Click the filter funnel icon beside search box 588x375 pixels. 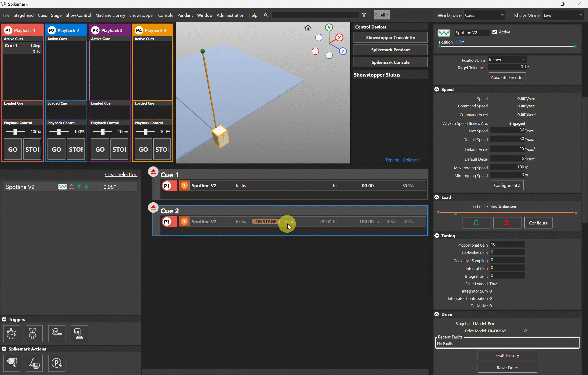click(364, 15)
